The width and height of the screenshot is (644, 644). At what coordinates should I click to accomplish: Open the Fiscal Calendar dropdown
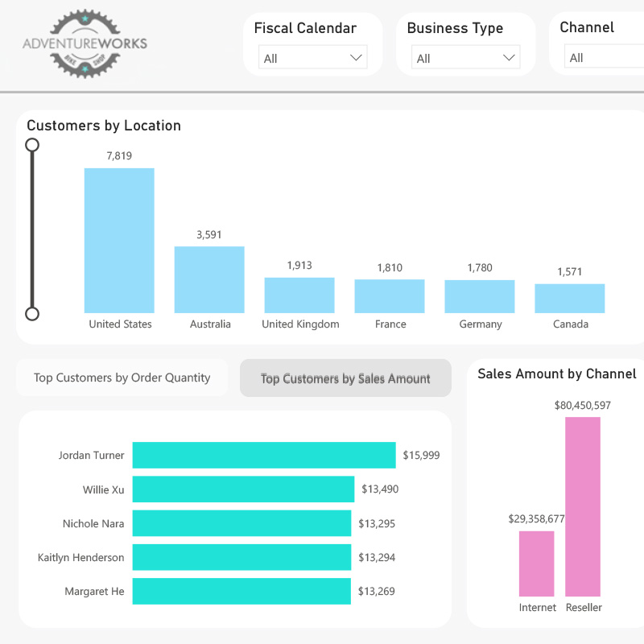312,58
